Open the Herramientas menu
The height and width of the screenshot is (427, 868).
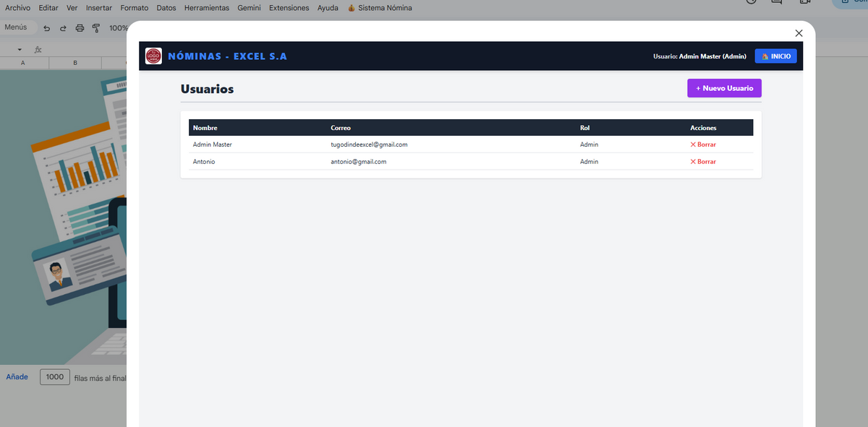(x=207, y=8)
